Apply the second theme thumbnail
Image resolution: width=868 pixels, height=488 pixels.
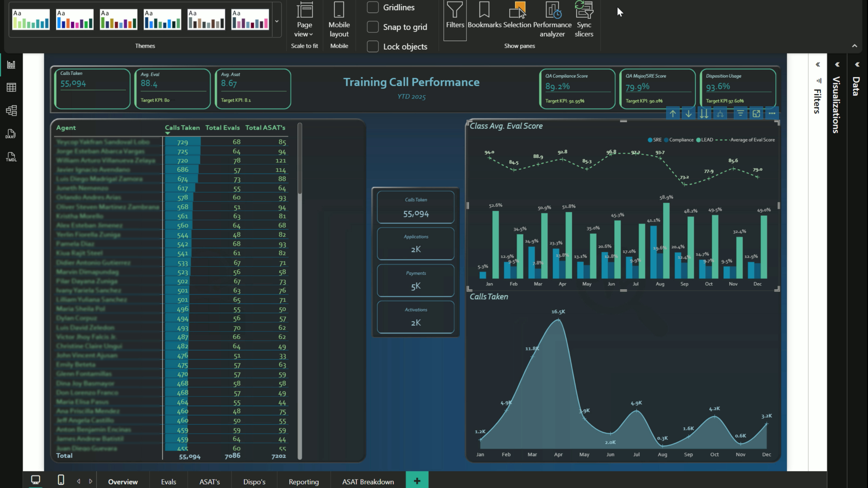75,19
